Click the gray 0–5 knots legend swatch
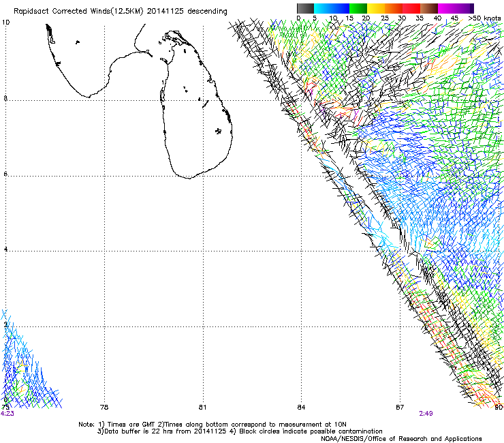Screen dimensions: 504x443 [x=305, y=8]
